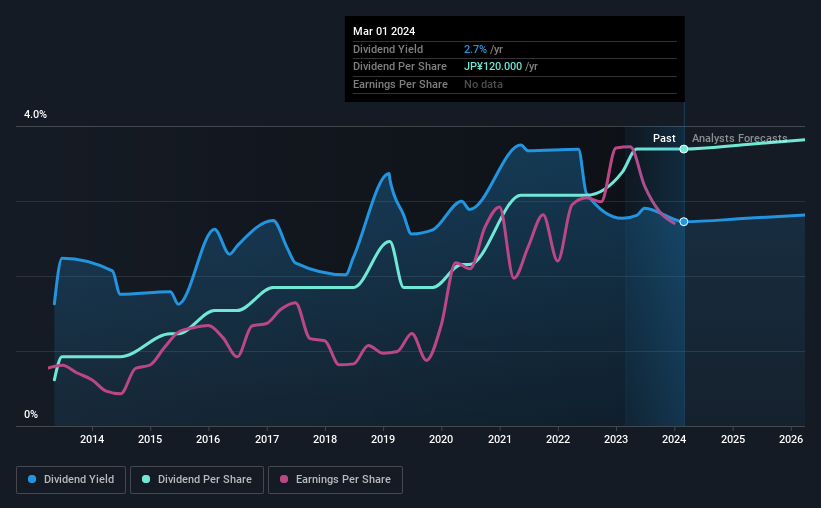
Task: Click the 2019 x-axis label
Action: (x=383, y=439)
